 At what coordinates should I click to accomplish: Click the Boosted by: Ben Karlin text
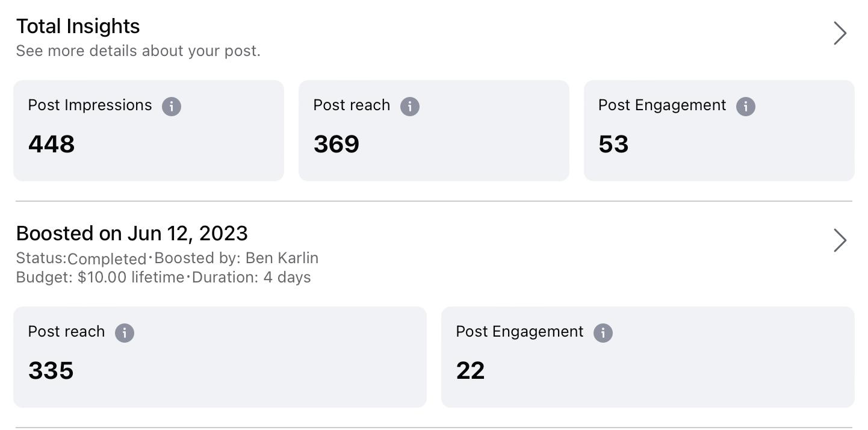click(x=237, y=258)
